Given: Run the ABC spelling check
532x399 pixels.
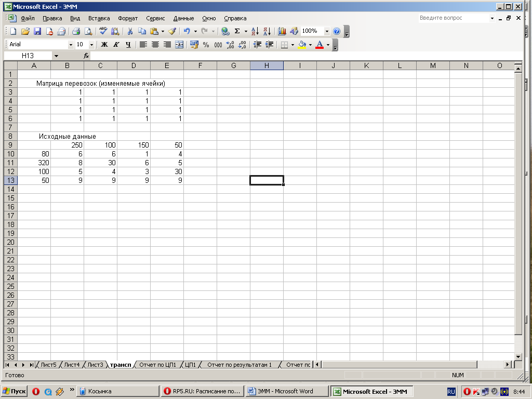Looking at the screenshot, I should click(x=103, y=31).
